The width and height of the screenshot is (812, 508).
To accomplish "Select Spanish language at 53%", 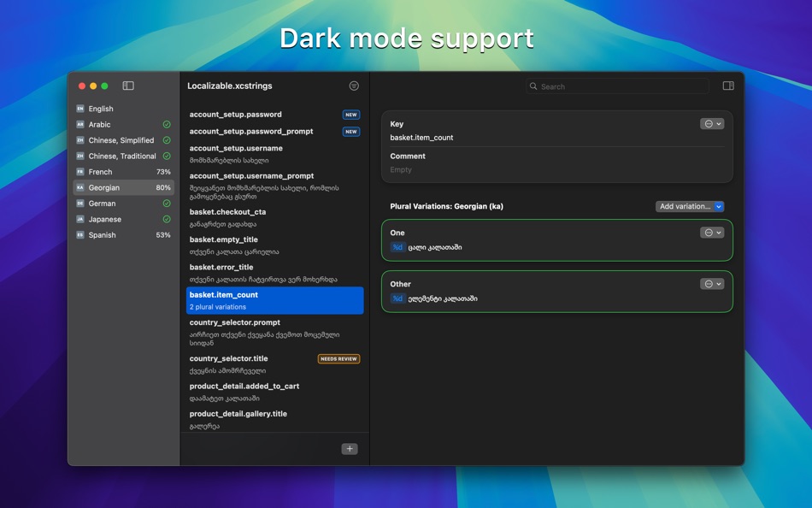I will [123, 235].
